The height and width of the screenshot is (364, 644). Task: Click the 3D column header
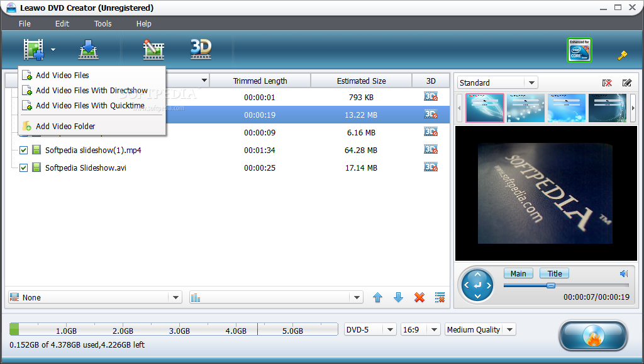coord(431,81)
